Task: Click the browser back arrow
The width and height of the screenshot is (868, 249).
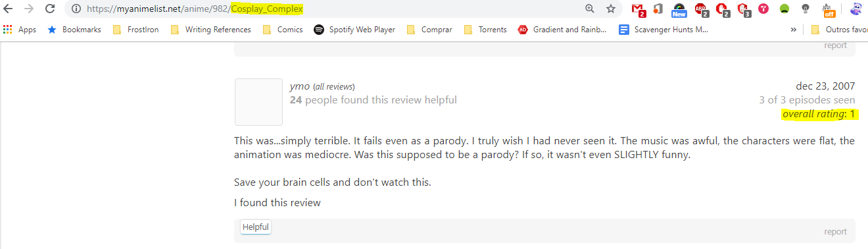Action: coord(9,9)
